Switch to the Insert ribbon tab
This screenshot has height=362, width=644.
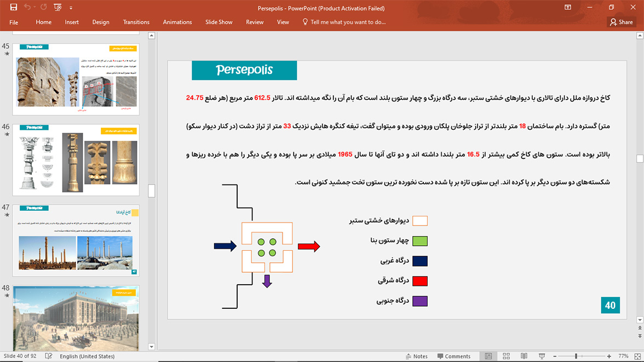point(72,22)
